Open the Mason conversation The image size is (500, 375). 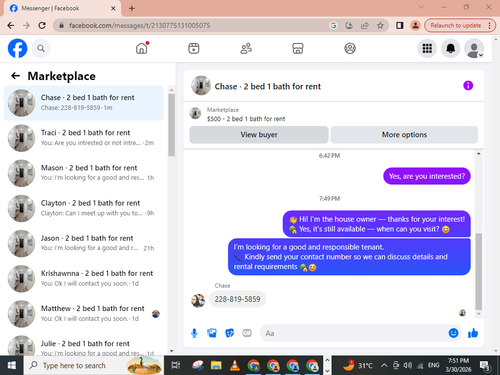(x=84, y=173)
